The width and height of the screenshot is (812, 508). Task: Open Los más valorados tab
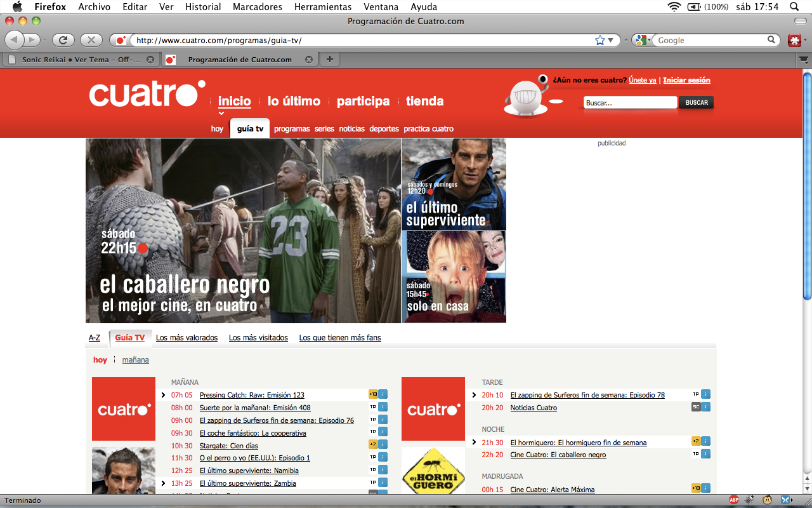187,338
